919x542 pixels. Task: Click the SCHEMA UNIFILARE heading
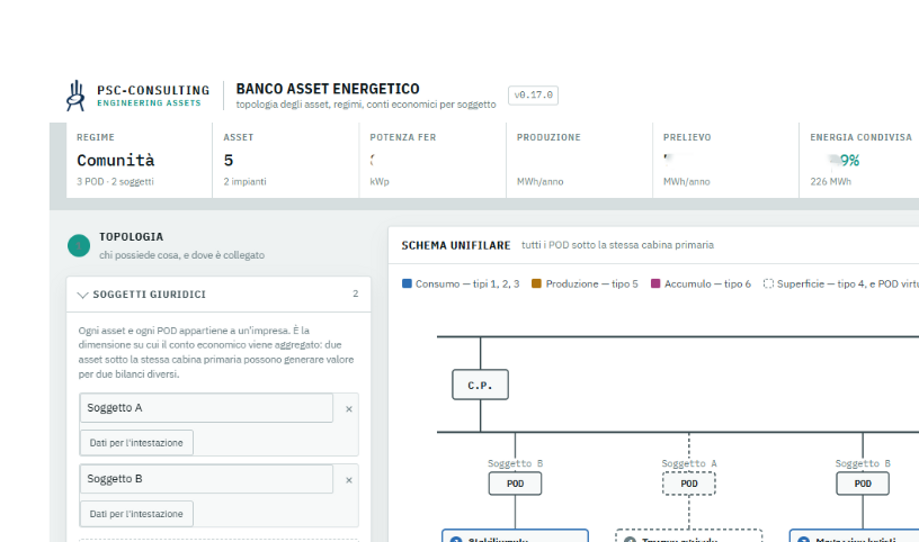(456, 246)
